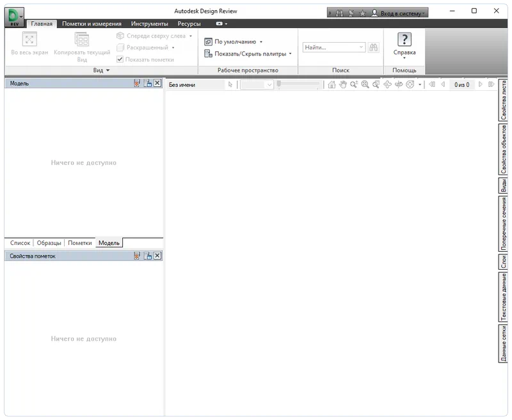Click the Home view house icon
512x420 pixels.
pos(332,85)
